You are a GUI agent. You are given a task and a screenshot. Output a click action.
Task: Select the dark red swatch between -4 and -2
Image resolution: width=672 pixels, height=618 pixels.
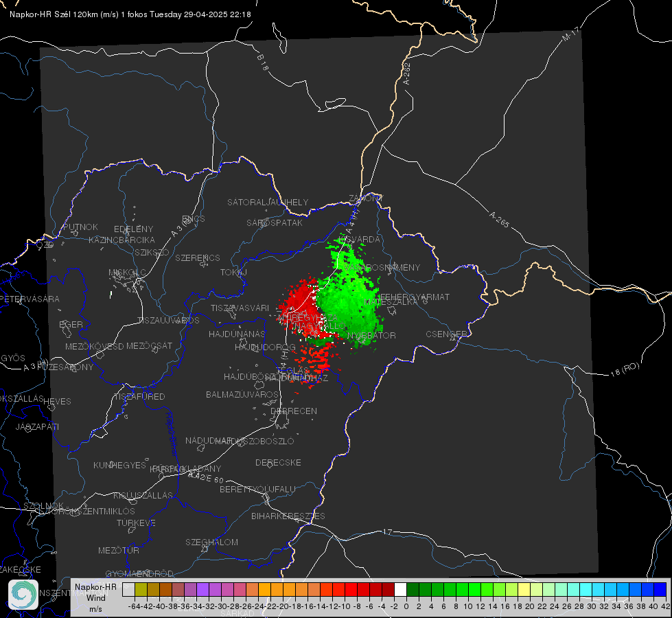pyautogui.click(x=389, y=589)
